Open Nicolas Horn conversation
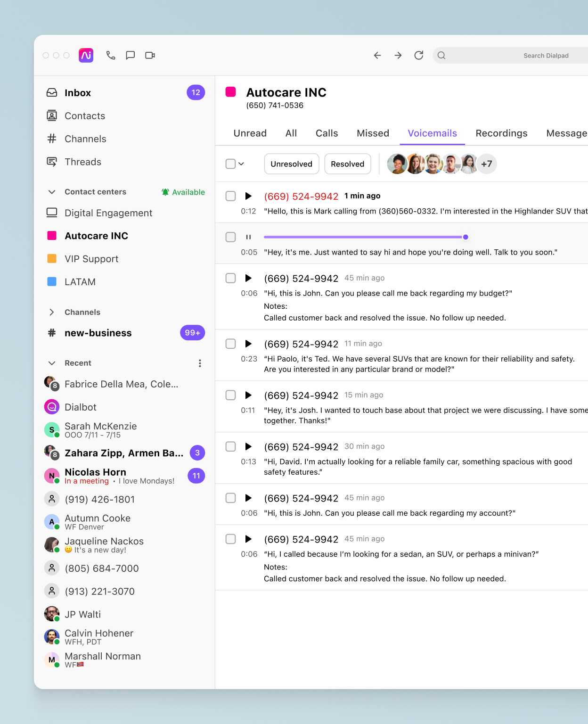The image size is (588, 724). tap(124, 476)
